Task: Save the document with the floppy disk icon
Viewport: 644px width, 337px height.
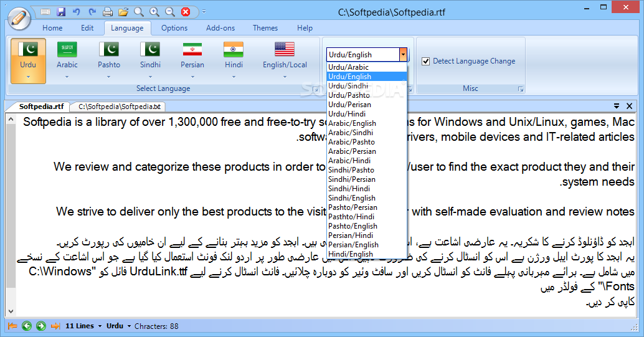Action: (61, 12)
